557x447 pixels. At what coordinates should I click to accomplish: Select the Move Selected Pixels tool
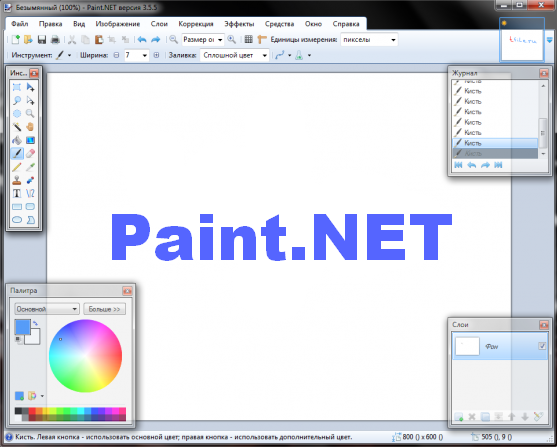click(x=31, y=87)
